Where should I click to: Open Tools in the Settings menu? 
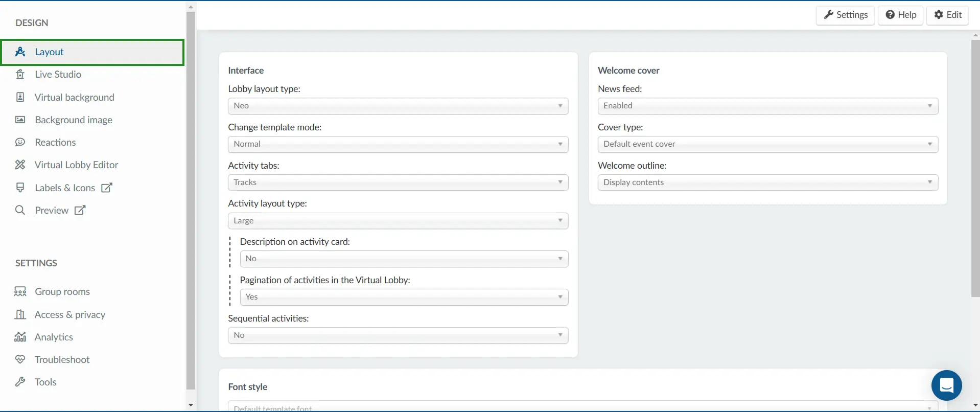click(x=45, y=382)
